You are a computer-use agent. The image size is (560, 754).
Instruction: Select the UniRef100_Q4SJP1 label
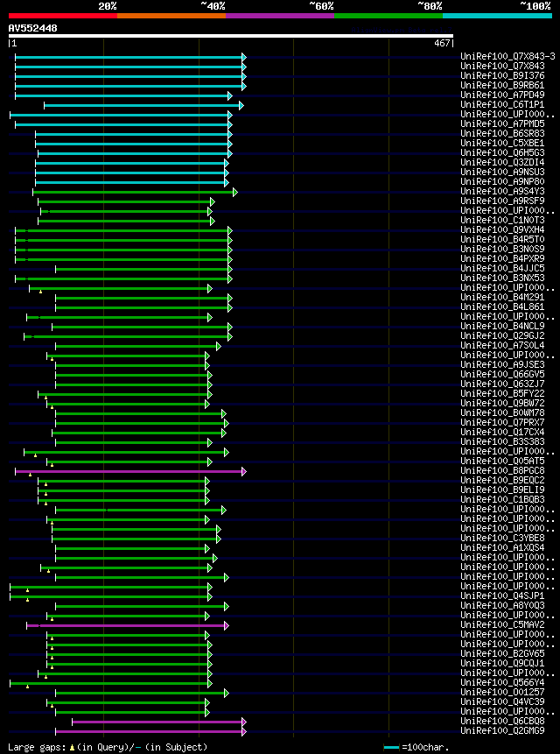[503, 595]
